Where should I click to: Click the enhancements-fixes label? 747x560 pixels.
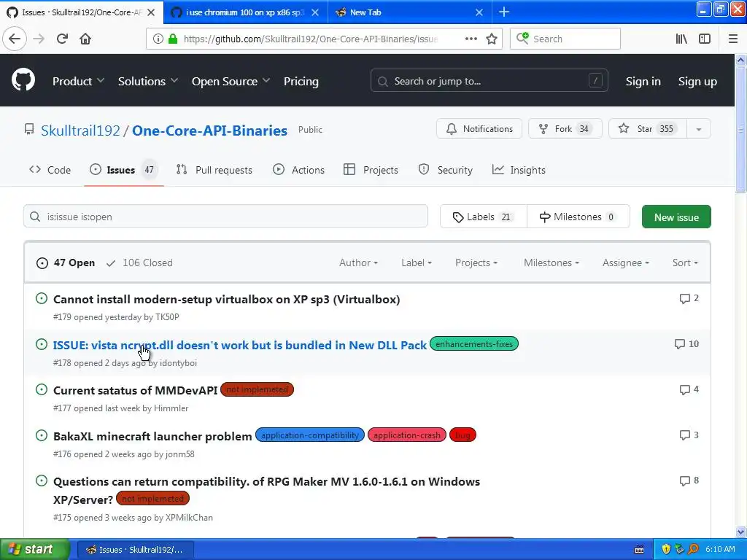(474, 344)
